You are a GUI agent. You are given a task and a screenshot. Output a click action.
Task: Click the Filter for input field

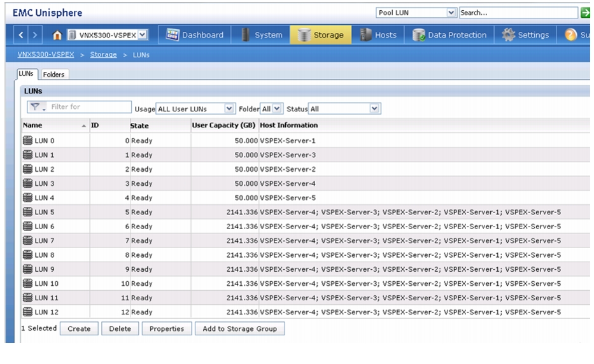[x=90, y=107]
